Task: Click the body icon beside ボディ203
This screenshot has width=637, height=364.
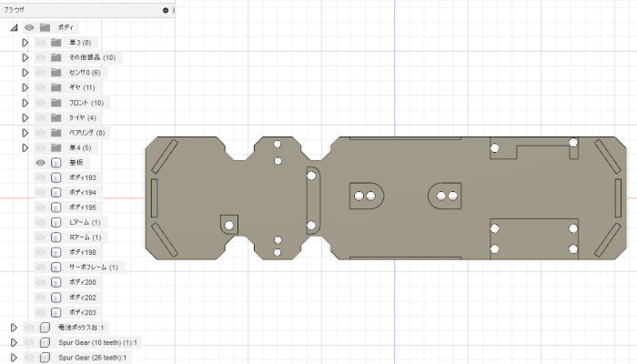Action: click(x=56, y=312)
